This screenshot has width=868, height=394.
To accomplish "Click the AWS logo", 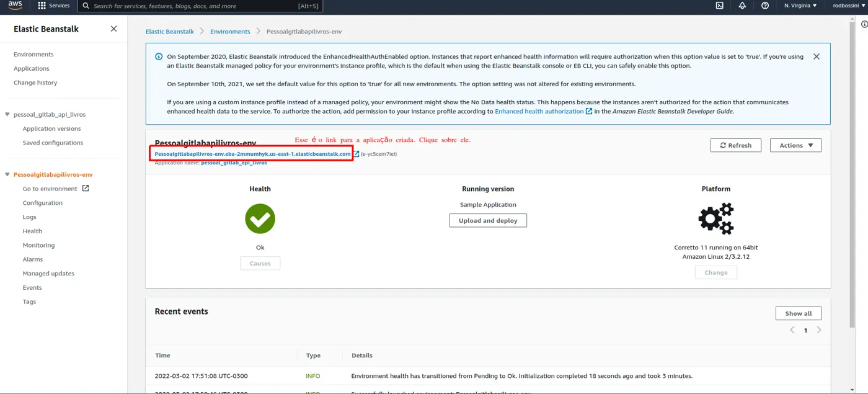I will tap(15, 6).
